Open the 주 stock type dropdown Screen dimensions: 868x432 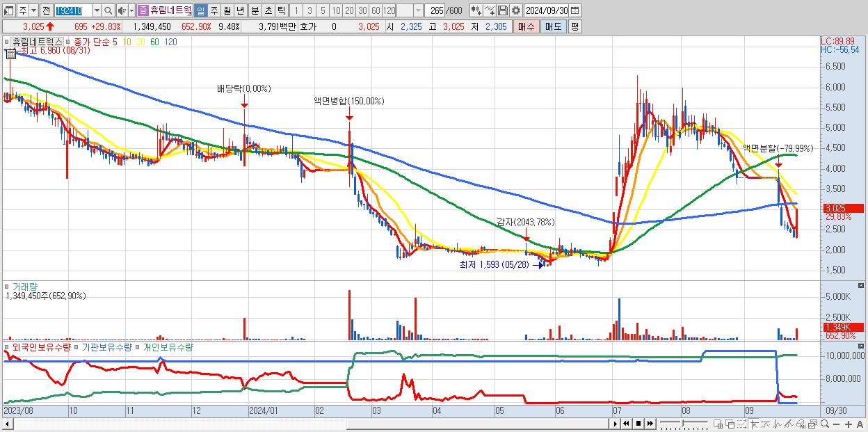click(33, 11)
